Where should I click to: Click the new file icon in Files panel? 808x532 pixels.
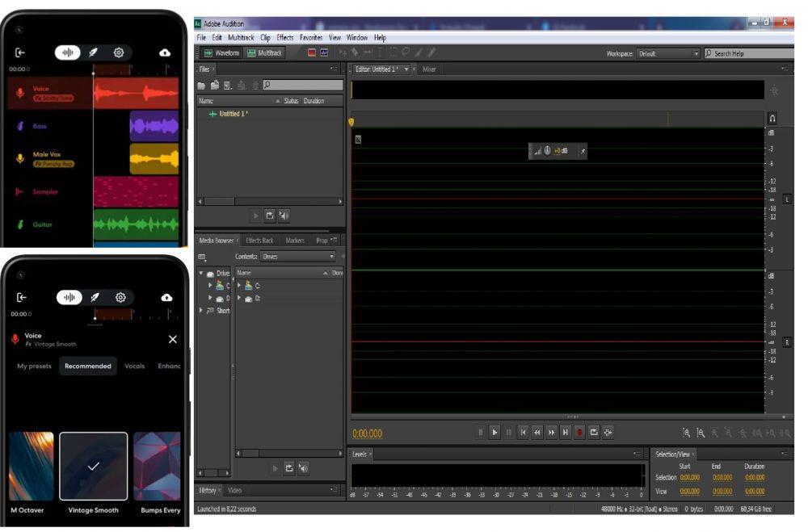[x=227, y=86]
